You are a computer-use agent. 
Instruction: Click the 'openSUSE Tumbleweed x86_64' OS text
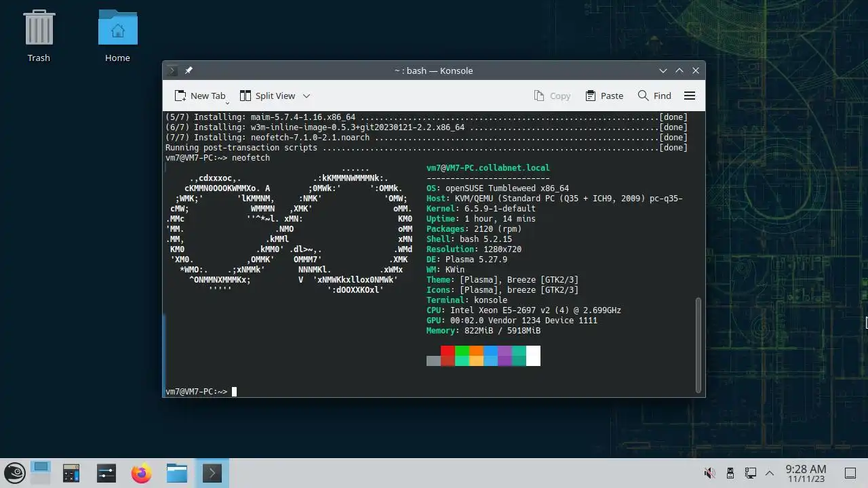tap(507, 188)
